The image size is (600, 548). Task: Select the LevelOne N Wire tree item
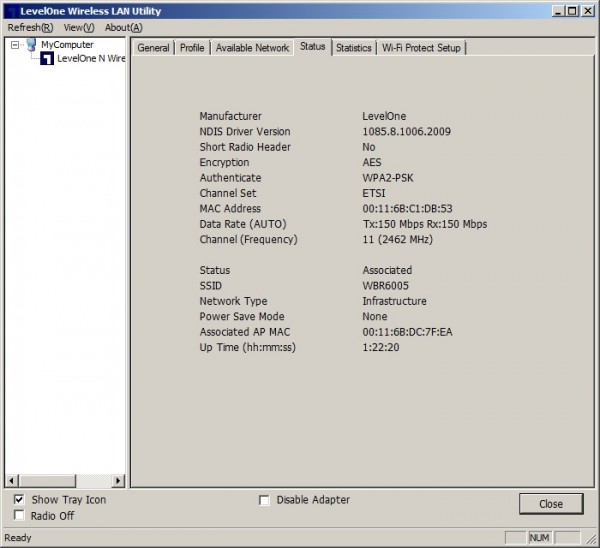click(91, 59)
